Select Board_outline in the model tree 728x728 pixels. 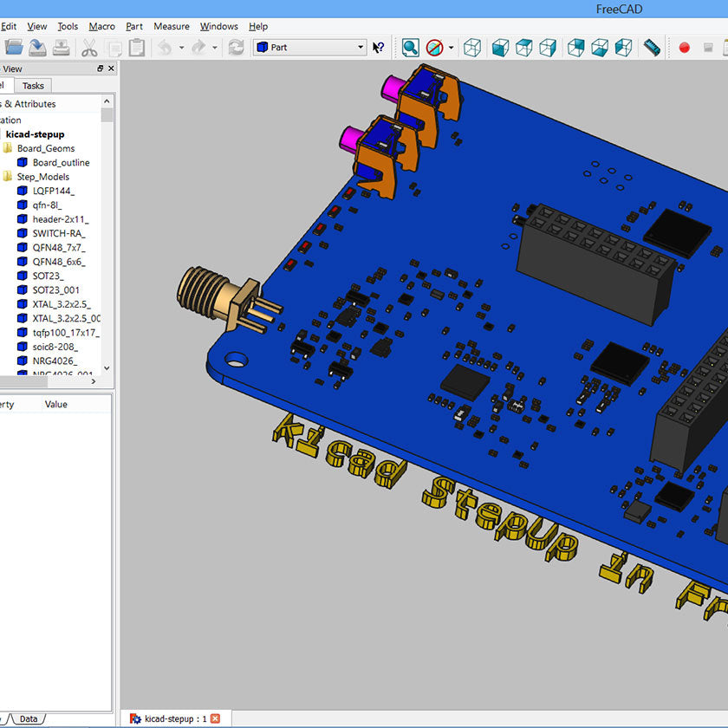61,162
